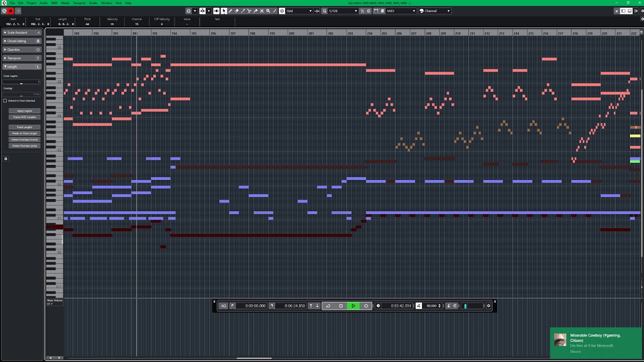
Task: Expand the Chord Editing section
Action: click(22, 41)
